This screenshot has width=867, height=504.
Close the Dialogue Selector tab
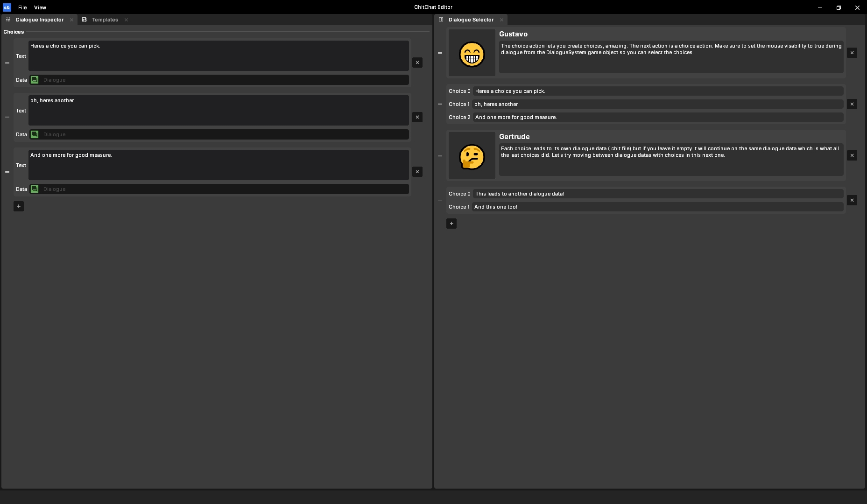click(501, 20)
